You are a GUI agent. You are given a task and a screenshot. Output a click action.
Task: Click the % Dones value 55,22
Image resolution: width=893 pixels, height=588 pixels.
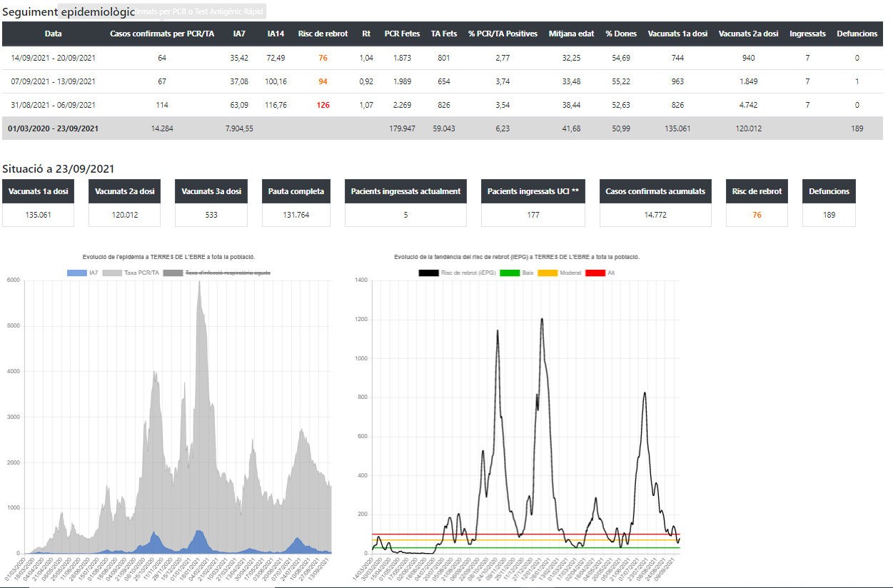click(621, 81)
